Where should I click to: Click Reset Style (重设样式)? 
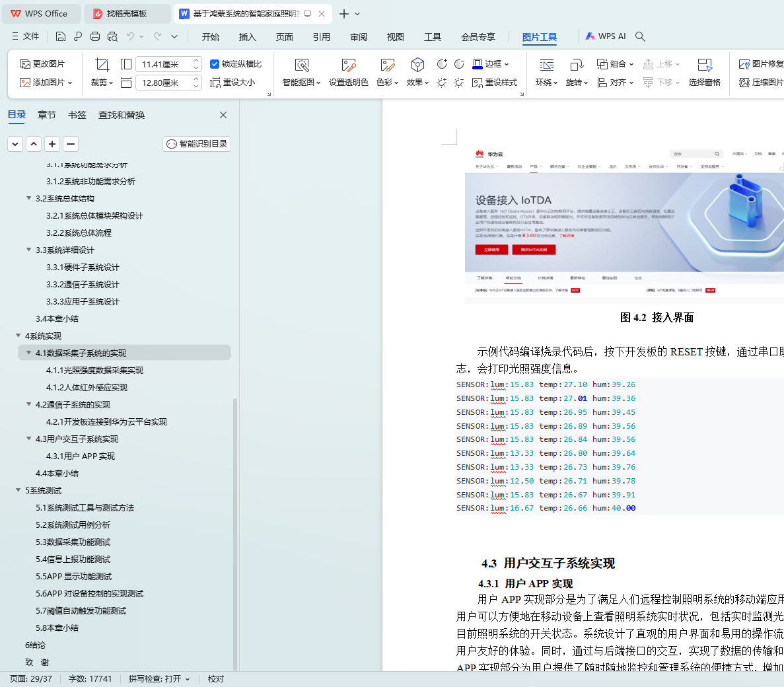(x=495, y=83)
